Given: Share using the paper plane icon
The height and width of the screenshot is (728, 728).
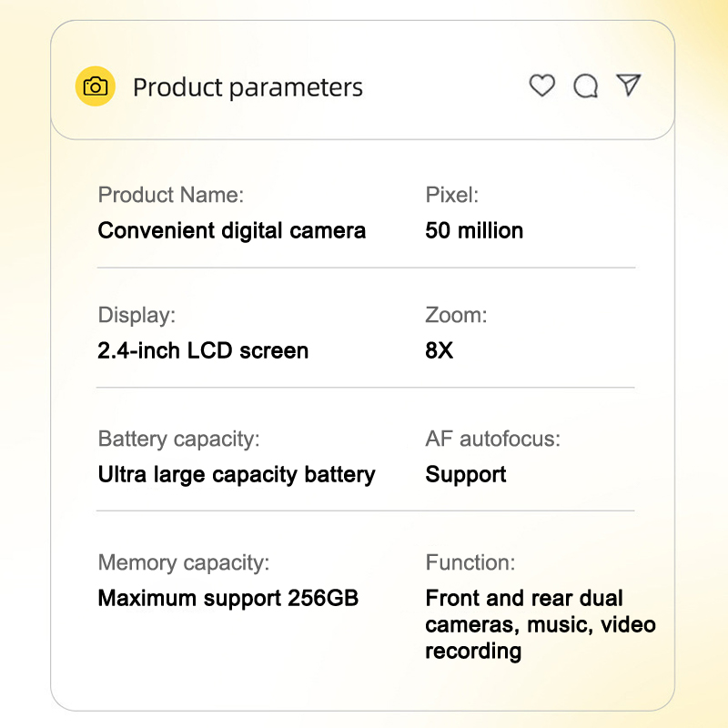Looking at the screenshot, I should coord(629,86).
